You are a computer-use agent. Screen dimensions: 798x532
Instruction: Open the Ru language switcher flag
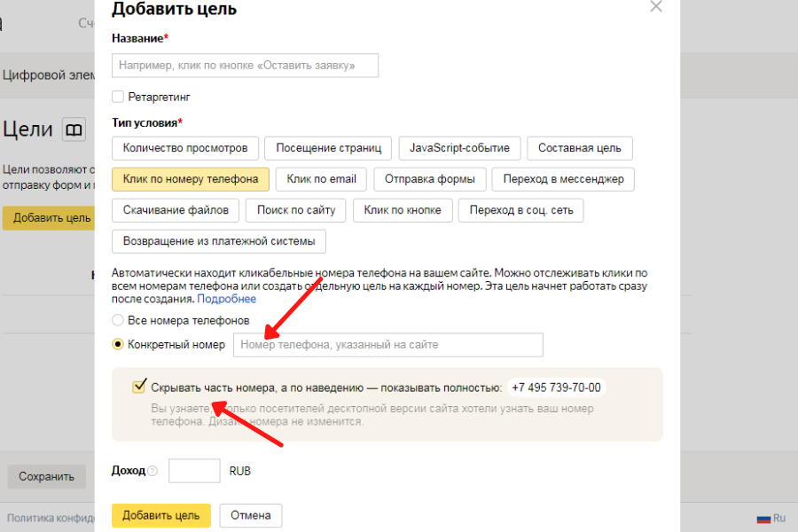coord(763,518)
